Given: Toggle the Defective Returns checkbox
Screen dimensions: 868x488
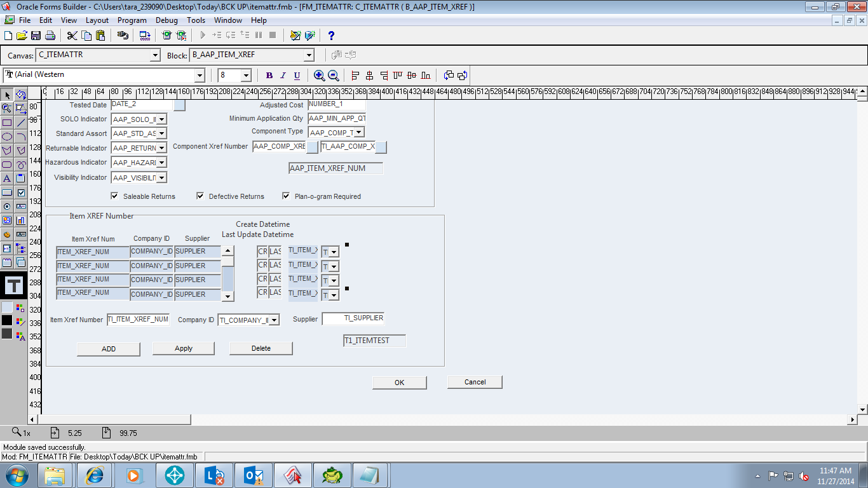Looking at the screenshot, I should coord(200,196).
